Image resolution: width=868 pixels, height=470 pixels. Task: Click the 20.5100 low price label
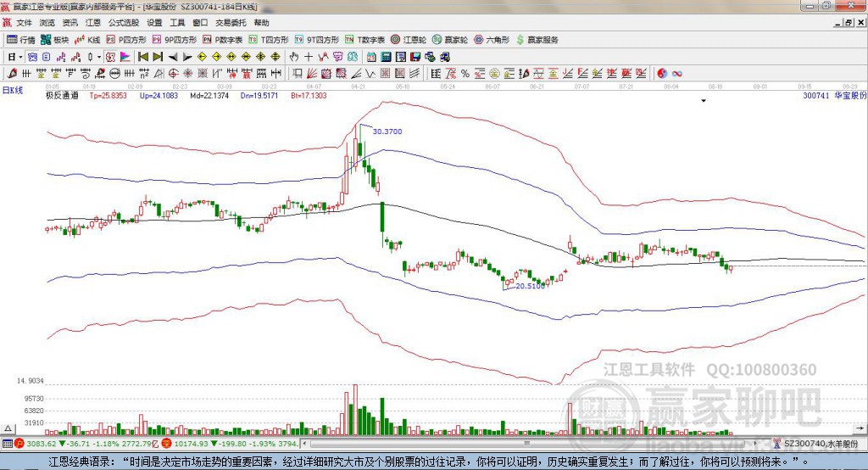coord(531,286)
